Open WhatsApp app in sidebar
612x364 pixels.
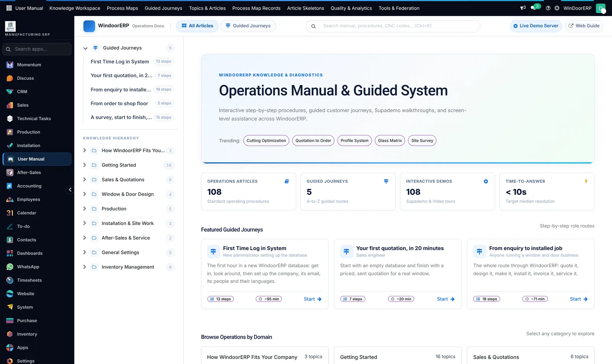coord(37,267)
